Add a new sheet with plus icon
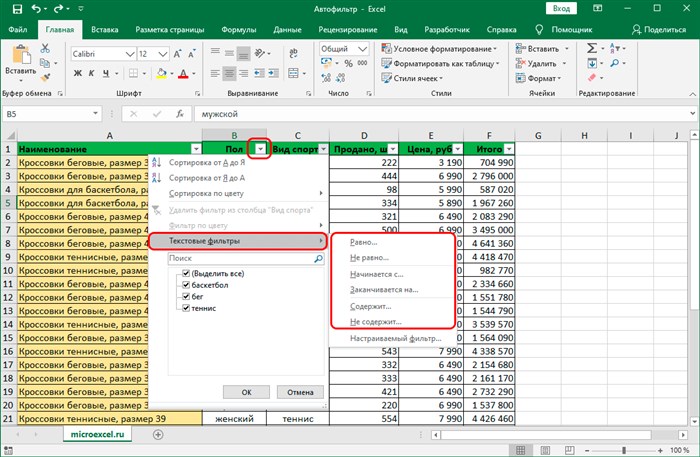 click(158, 434)
